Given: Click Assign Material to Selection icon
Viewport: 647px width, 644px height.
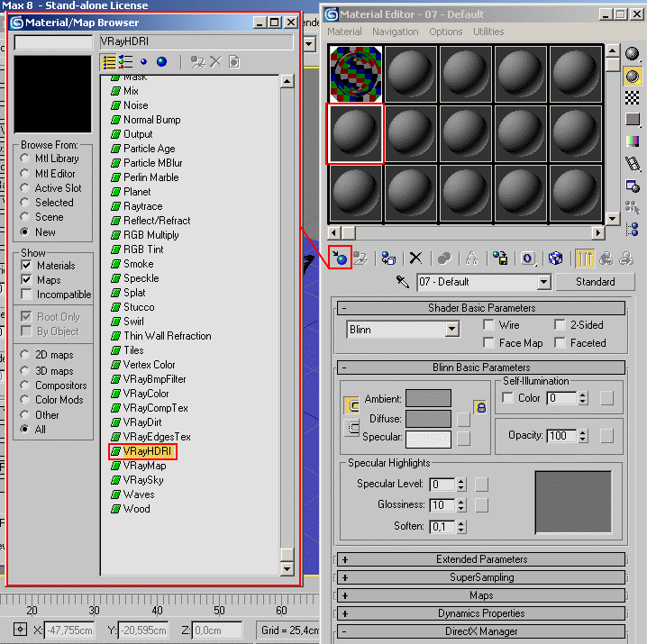Looking at the screenshot, I should point(388,259).
